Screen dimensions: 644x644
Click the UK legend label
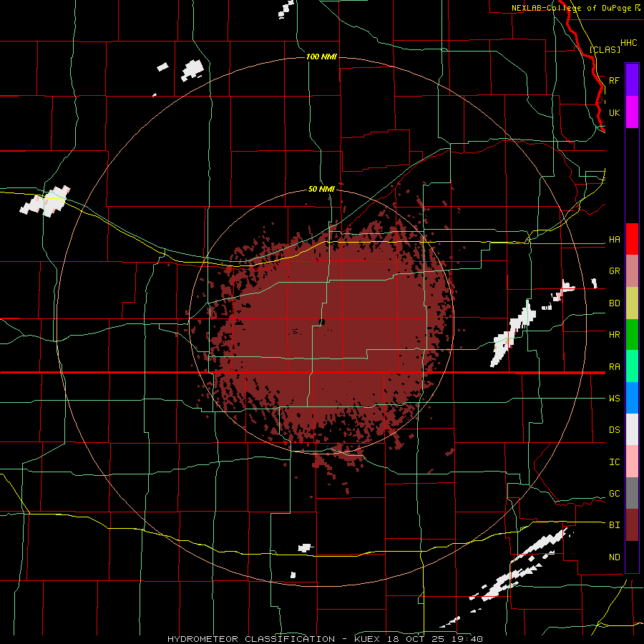[614, 112]
